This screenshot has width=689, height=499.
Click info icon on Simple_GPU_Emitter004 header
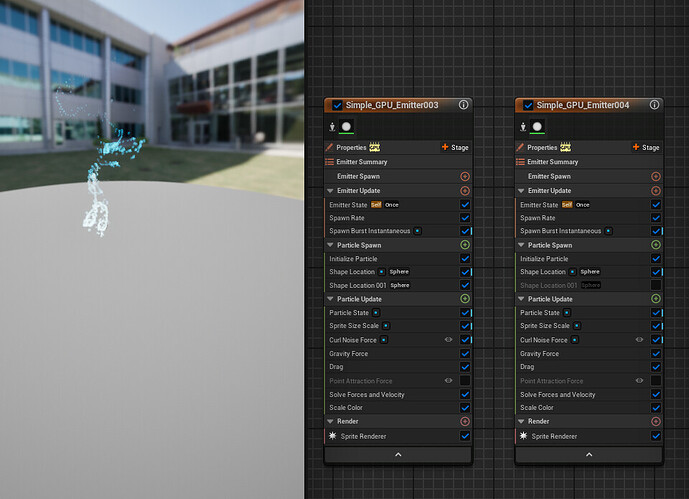pyautogui.click(x=654, y=105)
